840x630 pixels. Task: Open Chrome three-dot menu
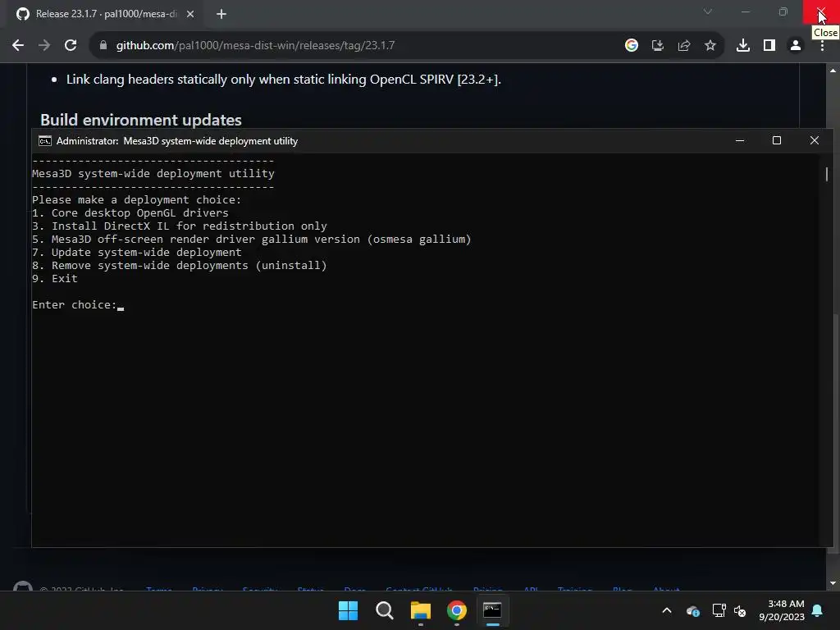tap(822, 46)
